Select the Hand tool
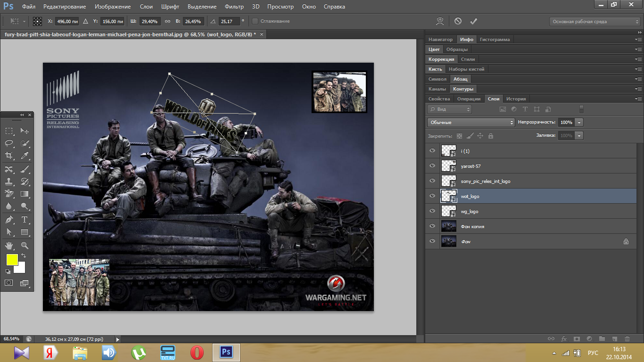This screenshot has height=362, width=644. [9, 246]
